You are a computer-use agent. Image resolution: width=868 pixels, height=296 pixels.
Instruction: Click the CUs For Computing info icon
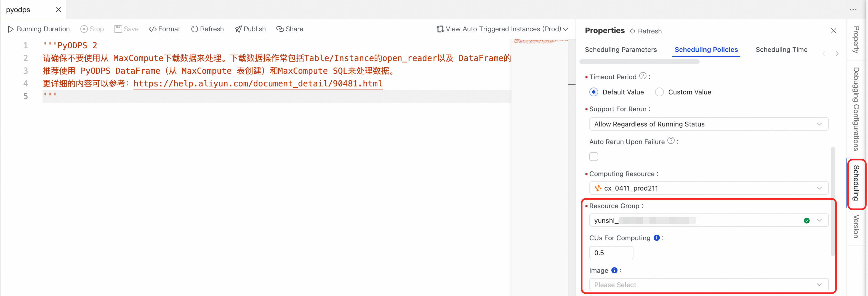[x=656, y=238]
